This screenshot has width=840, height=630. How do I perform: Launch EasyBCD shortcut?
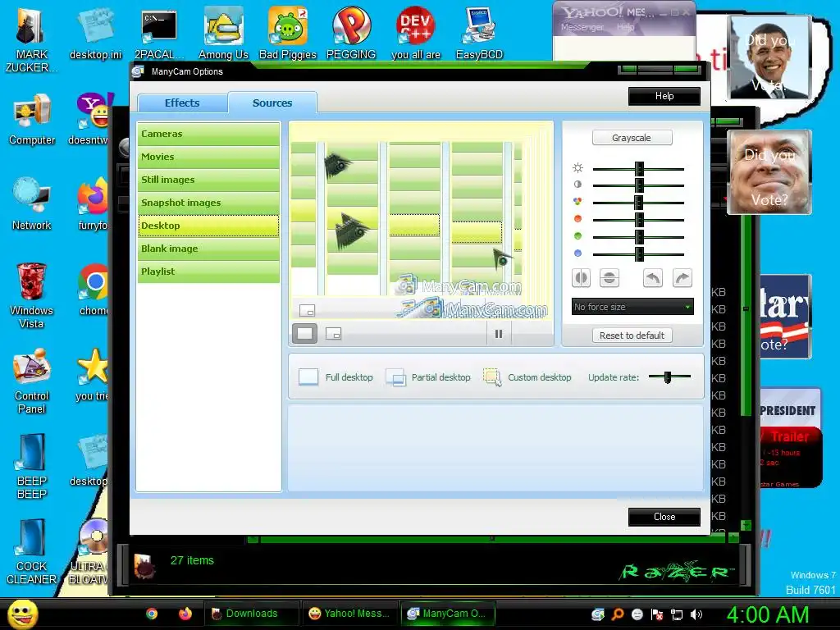(479, 34)
